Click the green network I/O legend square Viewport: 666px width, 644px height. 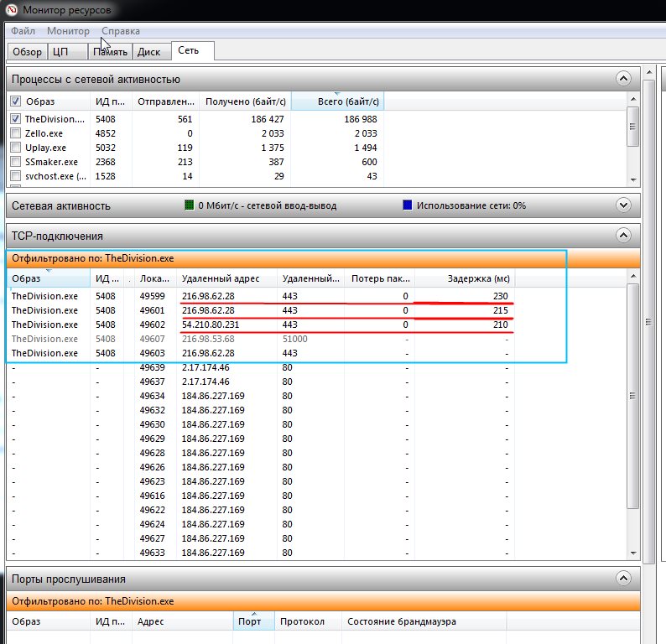(189, 205)
